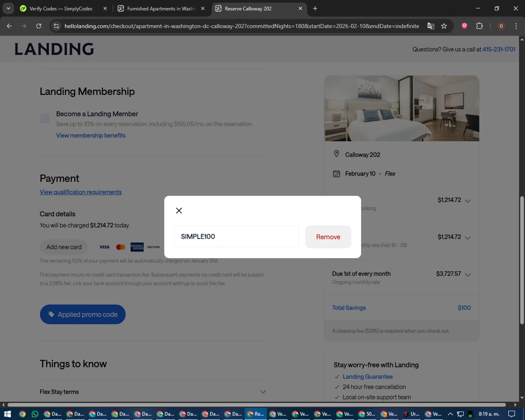The image size is (525, 420).
Task: Click the horizontal scrollbar at page bottom
Action: pos(257,405)
